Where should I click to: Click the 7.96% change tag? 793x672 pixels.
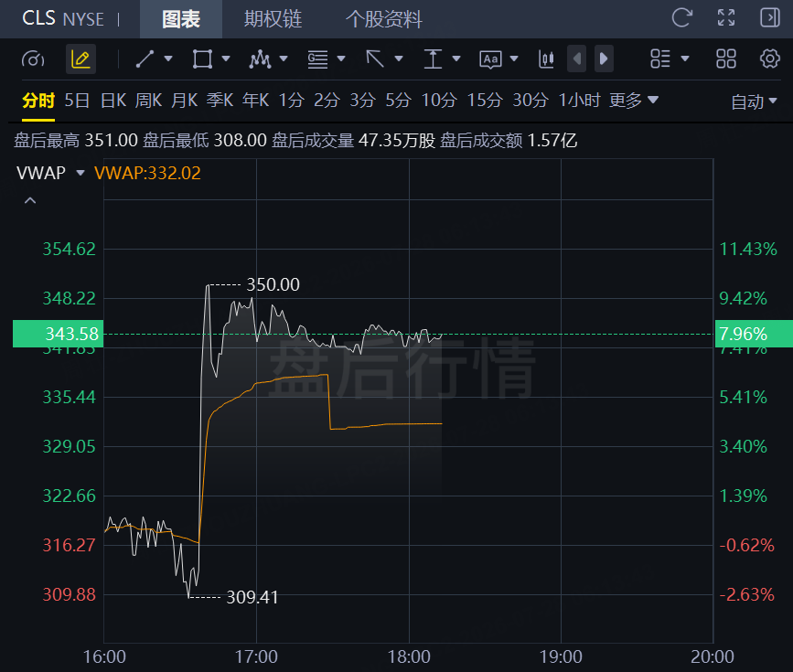pos(754,334)
